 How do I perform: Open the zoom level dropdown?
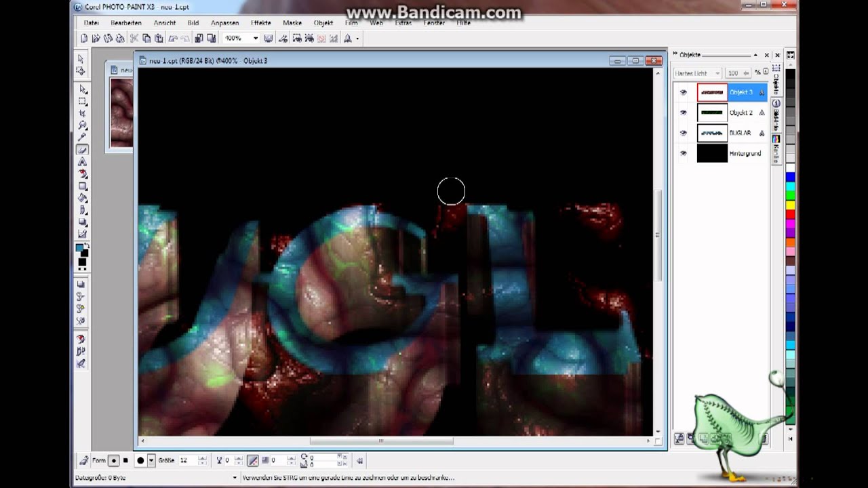[x=255, y=39]
